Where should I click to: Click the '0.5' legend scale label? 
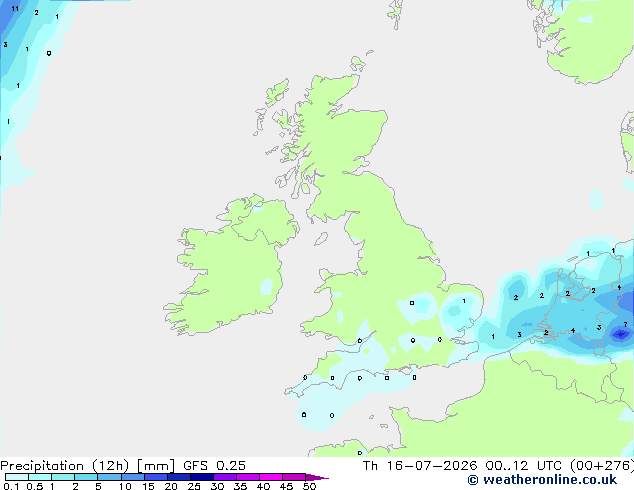click(x=35, y=486)
